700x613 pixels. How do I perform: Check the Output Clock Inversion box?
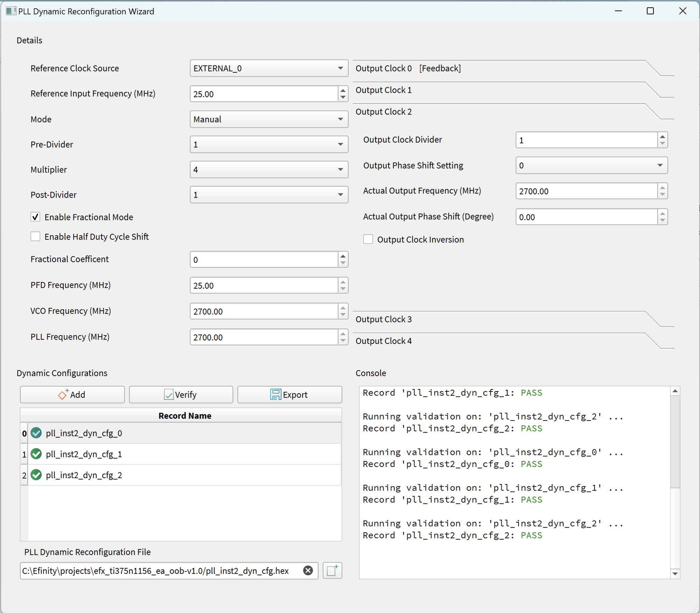coord(368,239)
